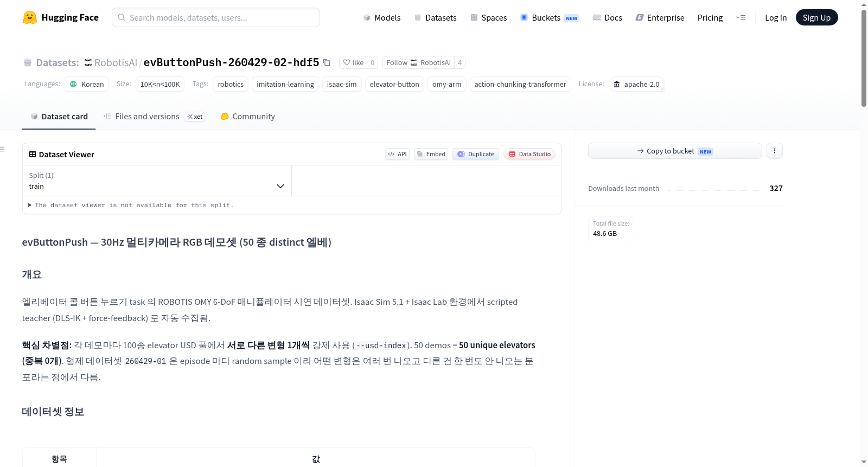
Task: Click the 데이터셋 정보 section heading
Action: [53, 412]
